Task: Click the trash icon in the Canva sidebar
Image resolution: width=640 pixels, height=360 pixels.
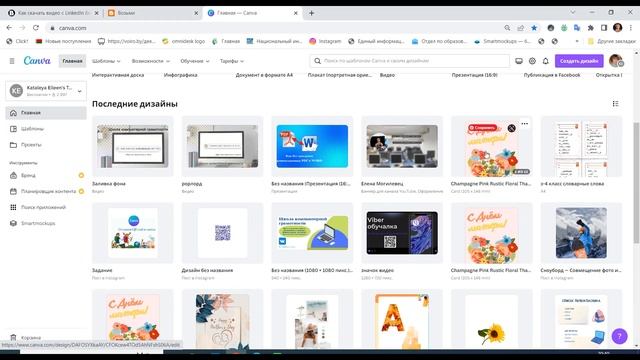Action: click(13, 338)
